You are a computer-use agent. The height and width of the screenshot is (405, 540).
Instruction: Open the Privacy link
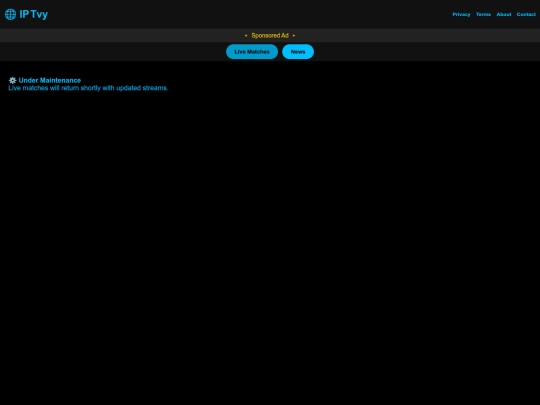coord(461,14)
